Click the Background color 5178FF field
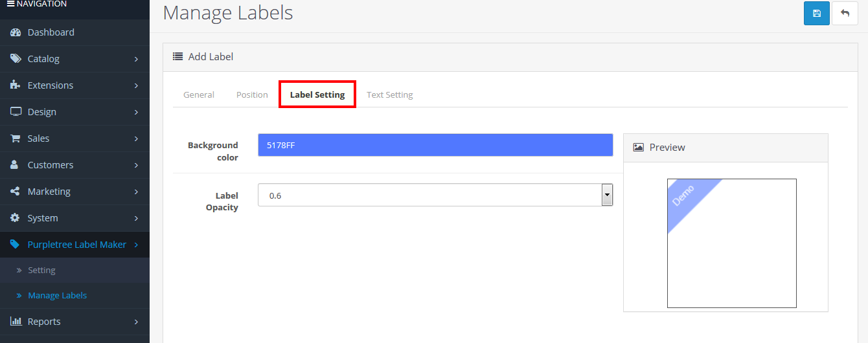 [x=435, y=145]
